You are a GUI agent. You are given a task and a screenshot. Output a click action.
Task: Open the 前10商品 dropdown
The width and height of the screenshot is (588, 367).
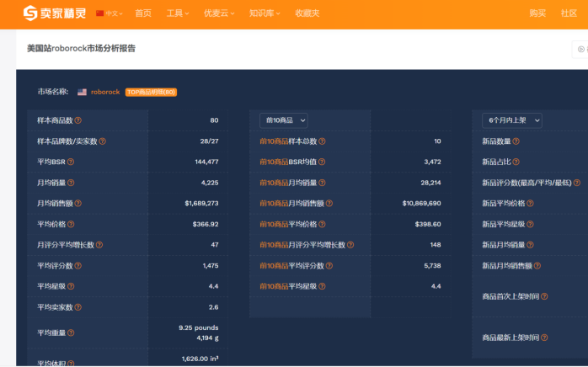pos(283,120)
